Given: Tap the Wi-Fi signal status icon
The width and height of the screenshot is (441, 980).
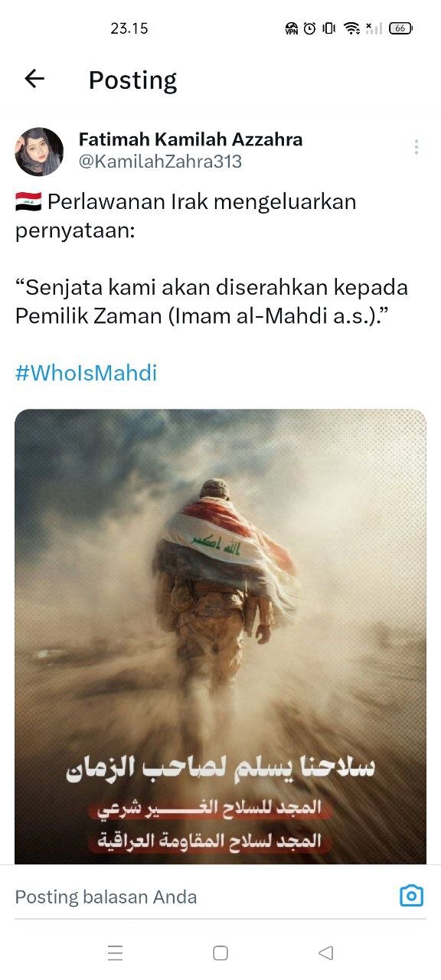Looking at the screenshot, I should pyautogui.click(x=351, y=28).
